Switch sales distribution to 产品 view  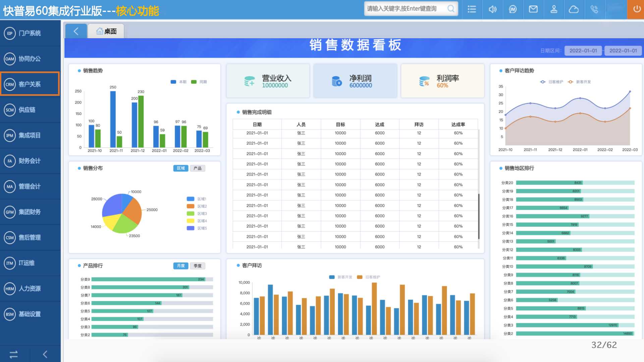[198, 168]
